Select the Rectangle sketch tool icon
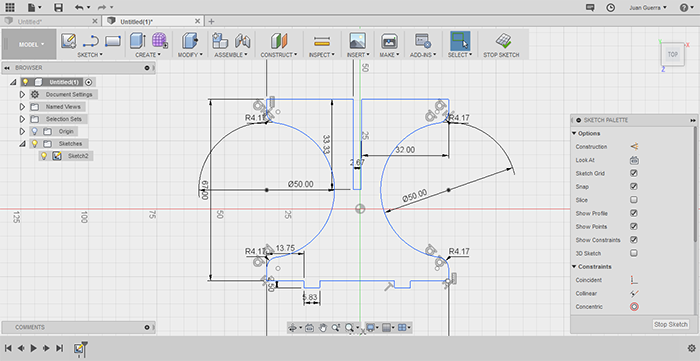 tap(113, 41)
